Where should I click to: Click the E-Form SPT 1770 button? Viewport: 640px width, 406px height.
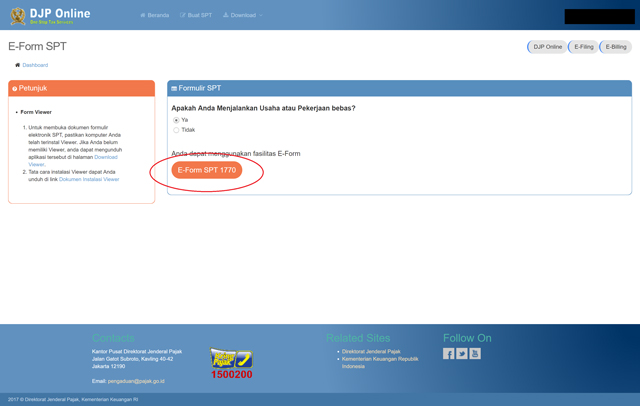207,170
